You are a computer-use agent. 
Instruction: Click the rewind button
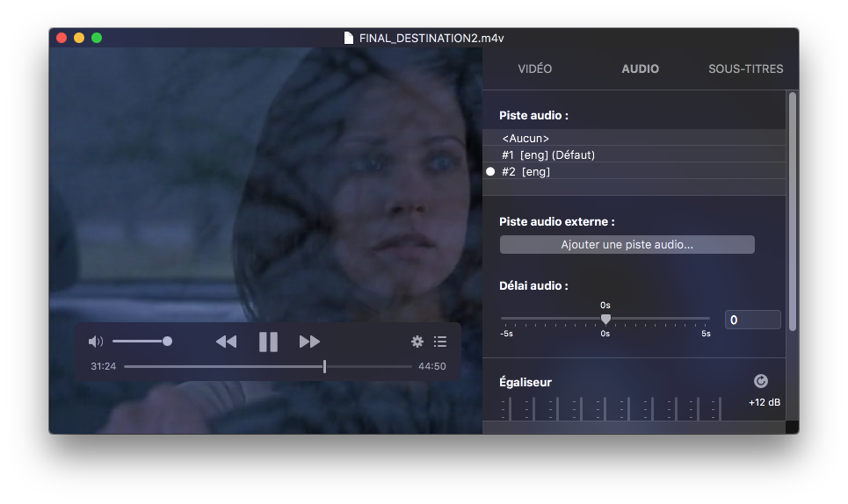pos(226,342)
